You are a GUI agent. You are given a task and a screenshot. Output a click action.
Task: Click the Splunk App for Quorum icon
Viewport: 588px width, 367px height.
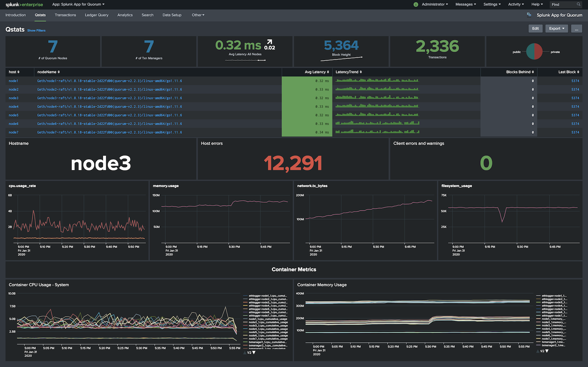click(529, 15)
